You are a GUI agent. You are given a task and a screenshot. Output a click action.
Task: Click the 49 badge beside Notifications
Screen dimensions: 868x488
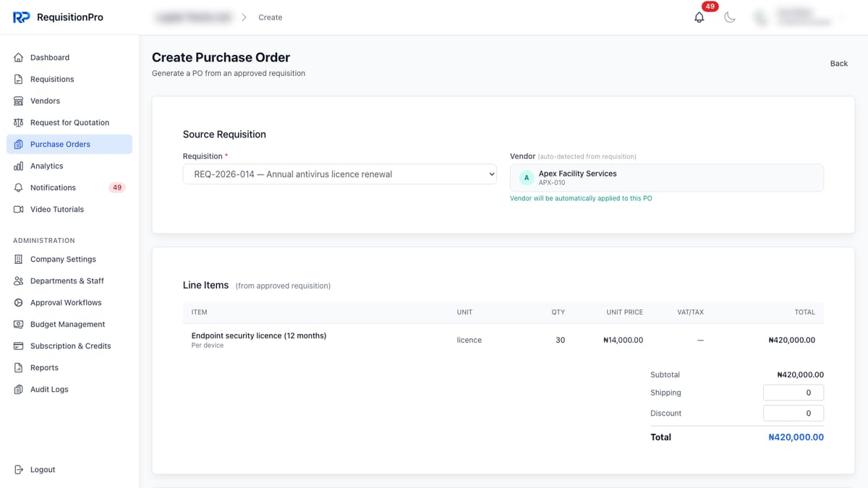pos(116,188)
